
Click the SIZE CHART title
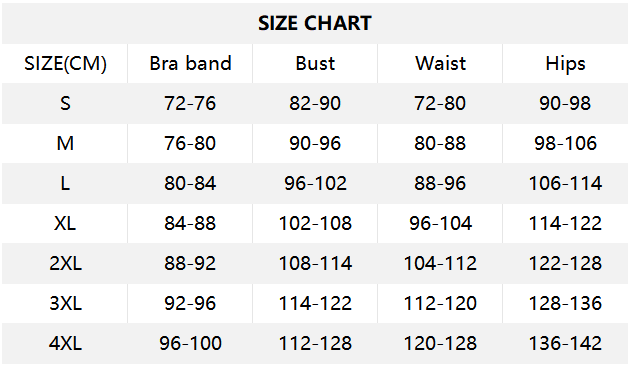[315, 23]
